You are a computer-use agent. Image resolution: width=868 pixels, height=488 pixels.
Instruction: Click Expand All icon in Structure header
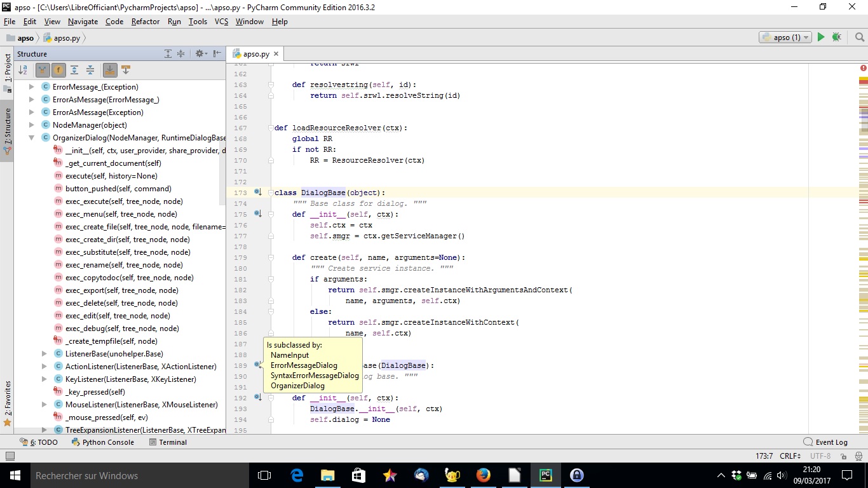(x=168, y=54)
